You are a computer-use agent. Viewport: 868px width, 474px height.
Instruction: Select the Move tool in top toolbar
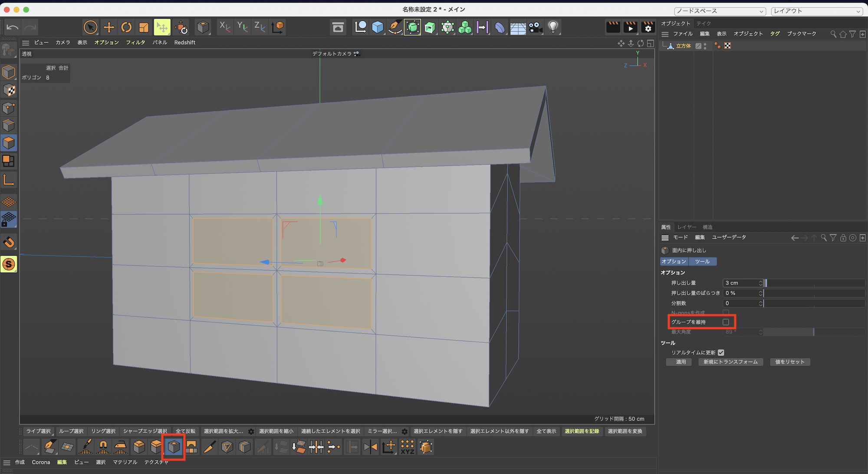[108, 27]
